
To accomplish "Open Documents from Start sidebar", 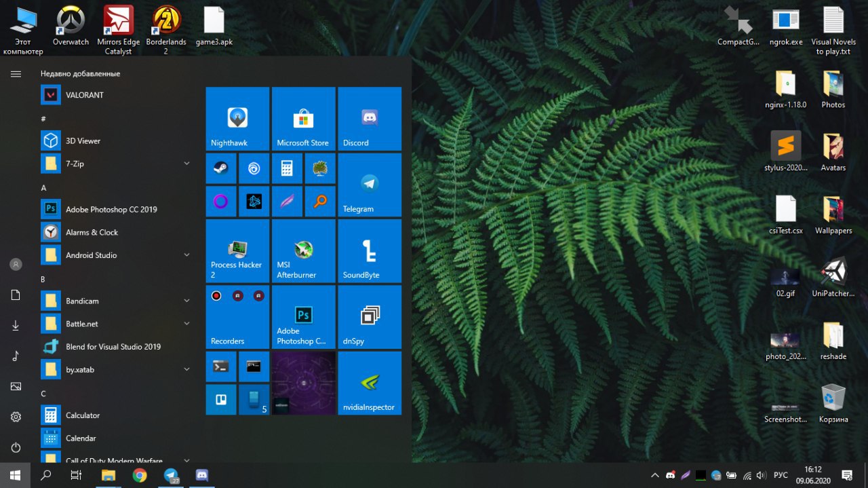I will pos(16,295).
